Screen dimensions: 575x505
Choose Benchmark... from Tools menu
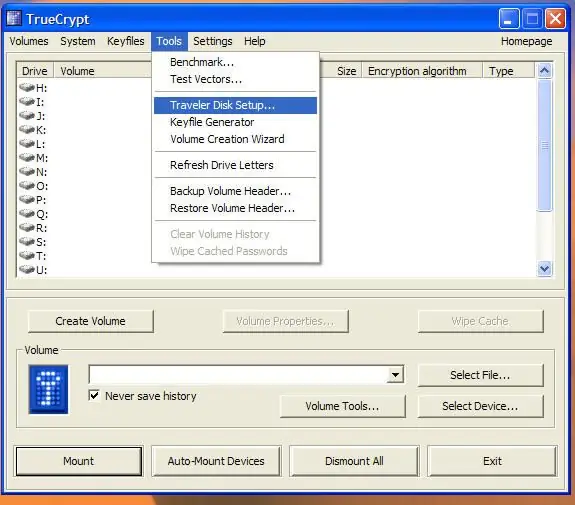(x=235, y=62)
